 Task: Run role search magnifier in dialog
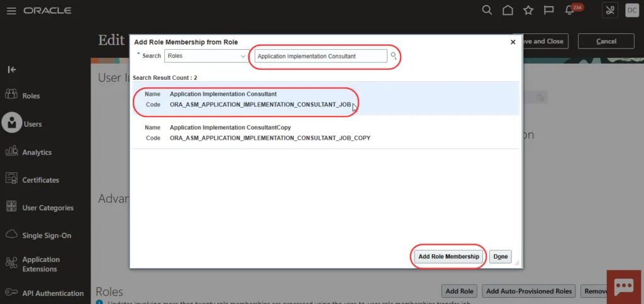tap(394, 56)
